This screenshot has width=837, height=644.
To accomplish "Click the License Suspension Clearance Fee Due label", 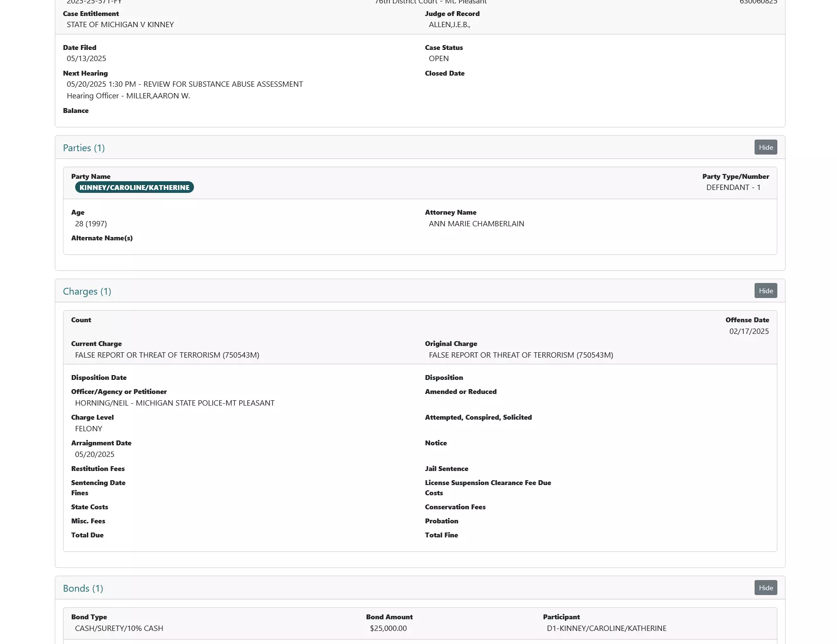I will (488, 483).
